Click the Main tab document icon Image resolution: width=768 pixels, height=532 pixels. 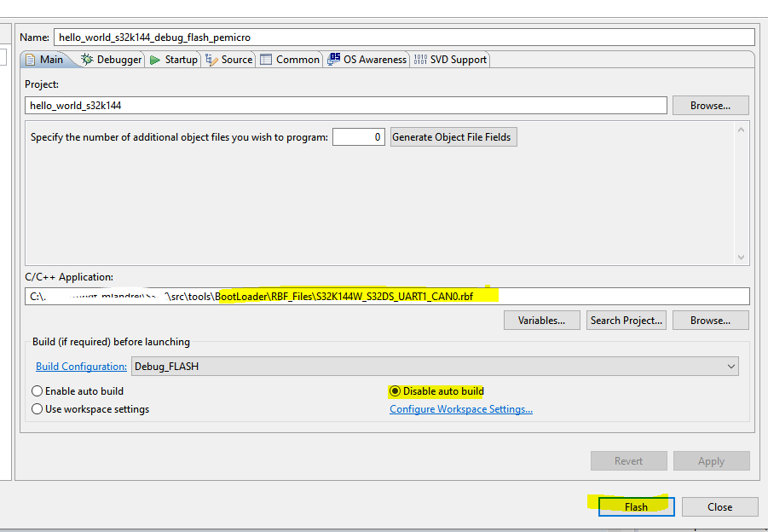click(31, 60)
